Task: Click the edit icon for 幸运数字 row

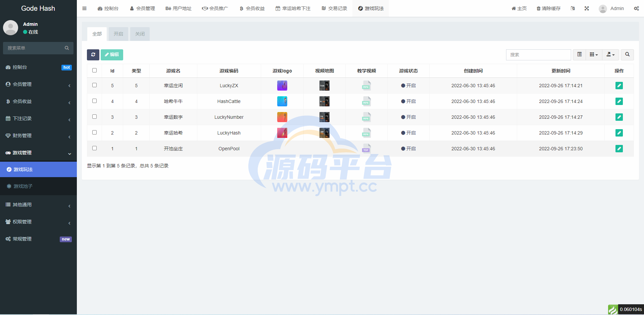Action: coord(619,117)
